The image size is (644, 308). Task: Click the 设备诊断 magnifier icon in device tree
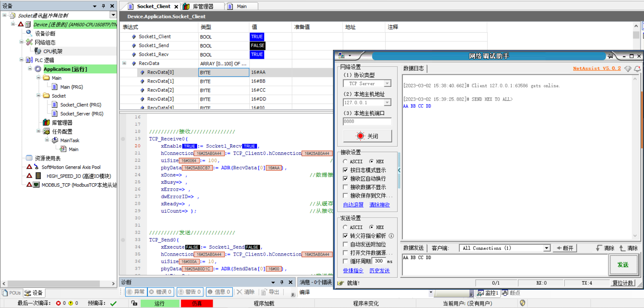(29, 33)
